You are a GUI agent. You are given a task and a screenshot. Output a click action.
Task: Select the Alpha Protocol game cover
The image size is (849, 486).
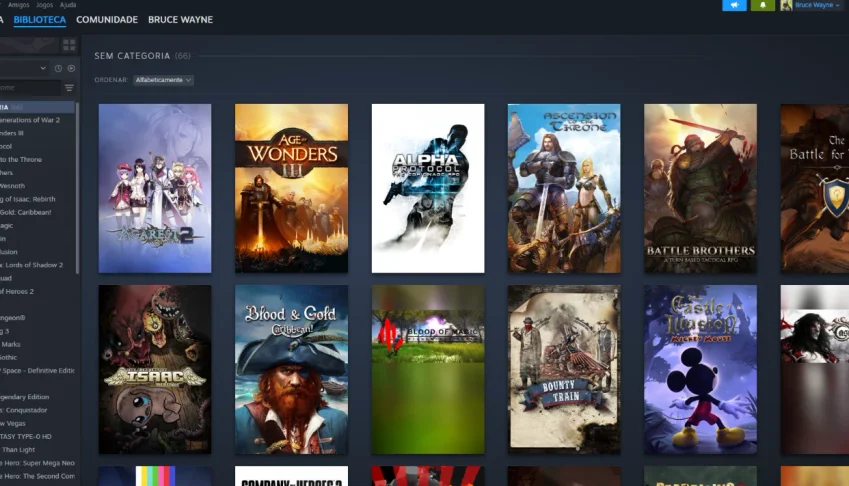coord(428,188)
